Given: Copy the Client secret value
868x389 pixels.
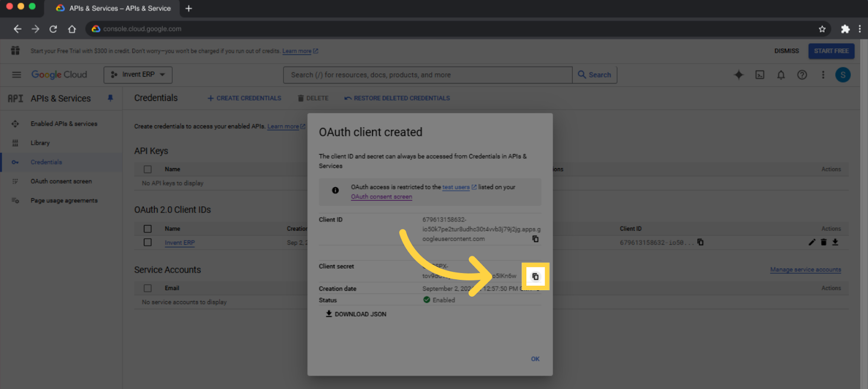Looking at the screenshot, I should (535, 277).
